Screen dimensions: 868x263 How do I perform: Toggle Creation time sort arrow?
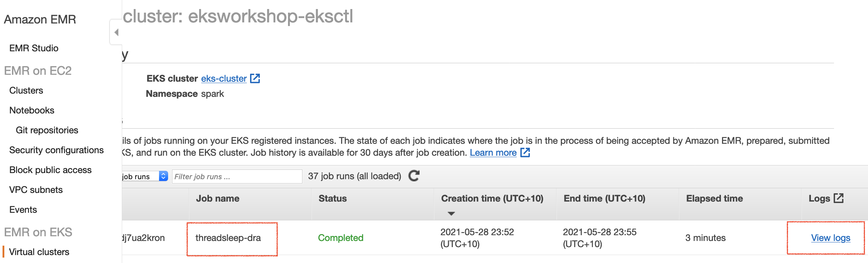(x=451, y=214)
